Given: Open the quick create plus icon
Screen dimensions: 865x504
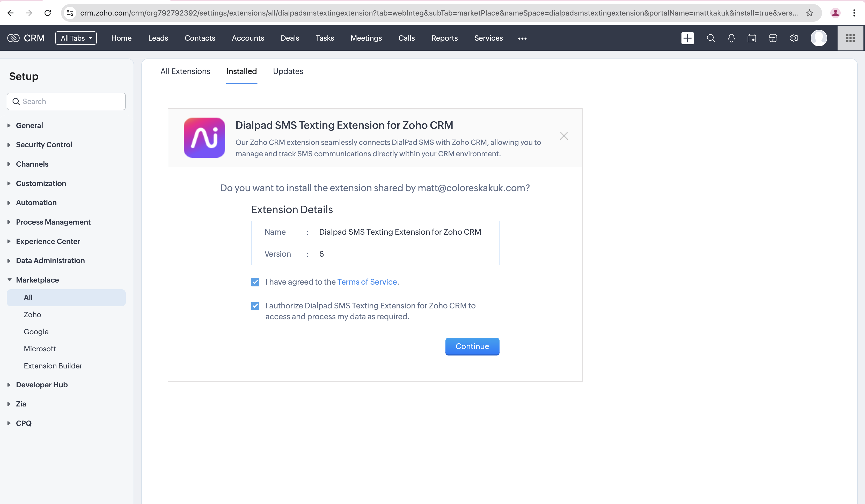Looking at the screenshot, I should pos(687,38).
